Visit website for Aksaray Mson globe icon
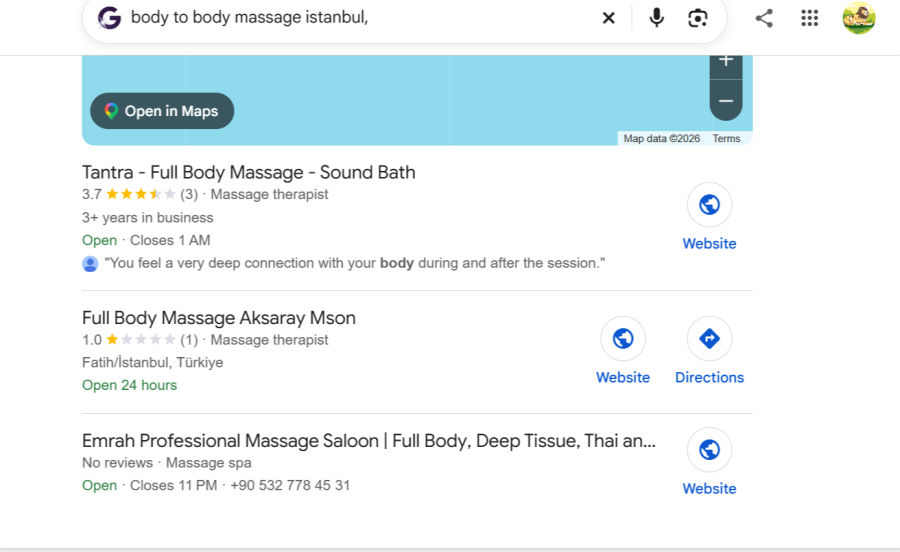Image resolution: width=900 pixels, height=552 pixels. tap(623, 339)
